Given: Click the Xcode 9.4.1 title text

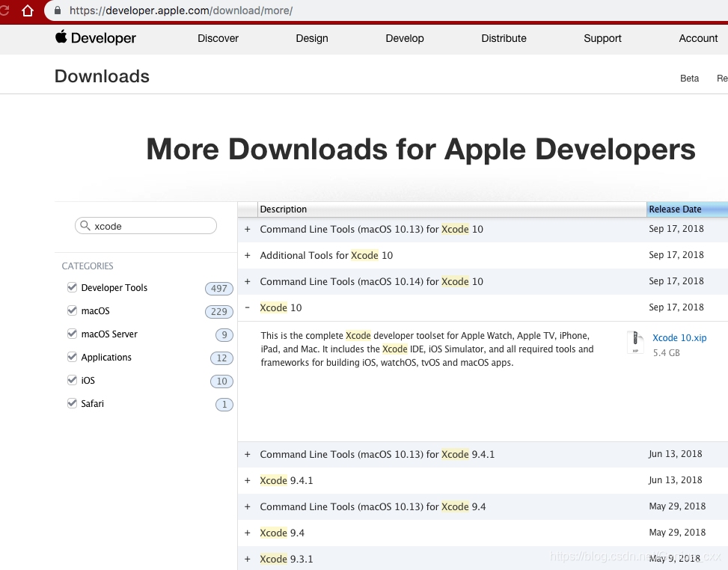Looking at the screenshot, I should coord(287,480).
